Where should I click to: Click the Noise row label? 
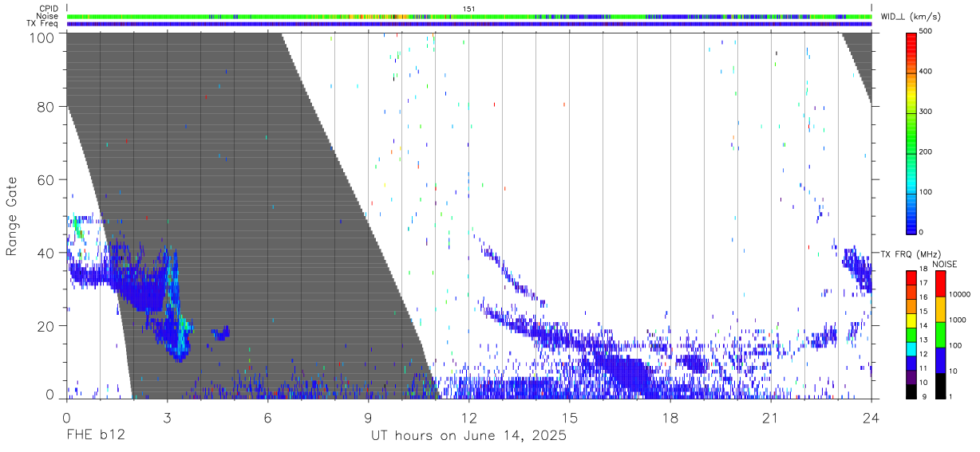[x=48, y=16]
